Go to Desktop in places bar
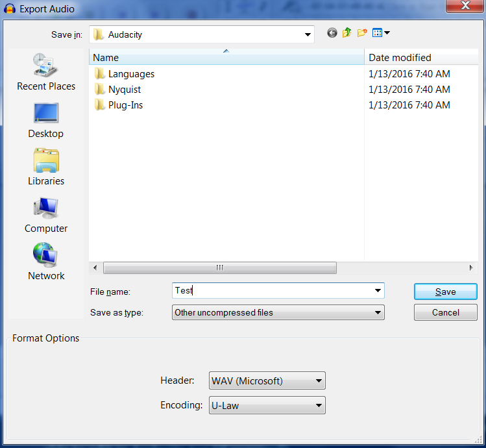486x448 pixels. (46, 120)
